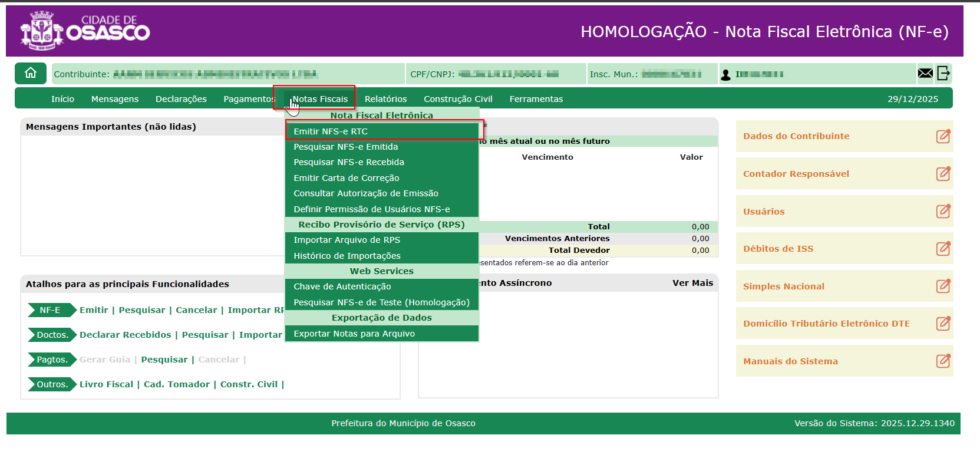Click edit icon beside Contador Responsável
The width and height of the screenshot is (980, 458).
[x=943, y=174]
